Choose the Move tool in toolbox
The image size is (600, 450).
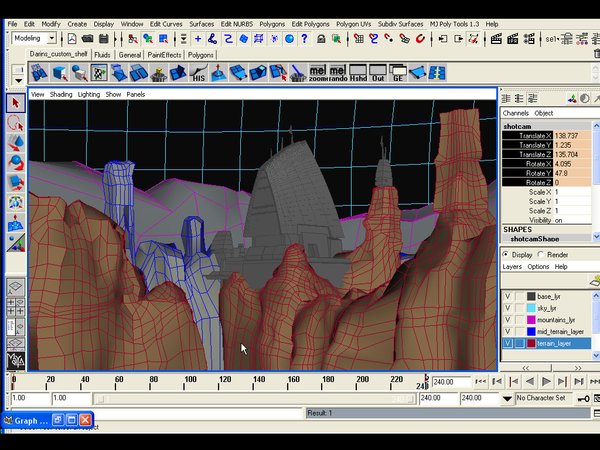pyautogui.click(x=15, y=142)
